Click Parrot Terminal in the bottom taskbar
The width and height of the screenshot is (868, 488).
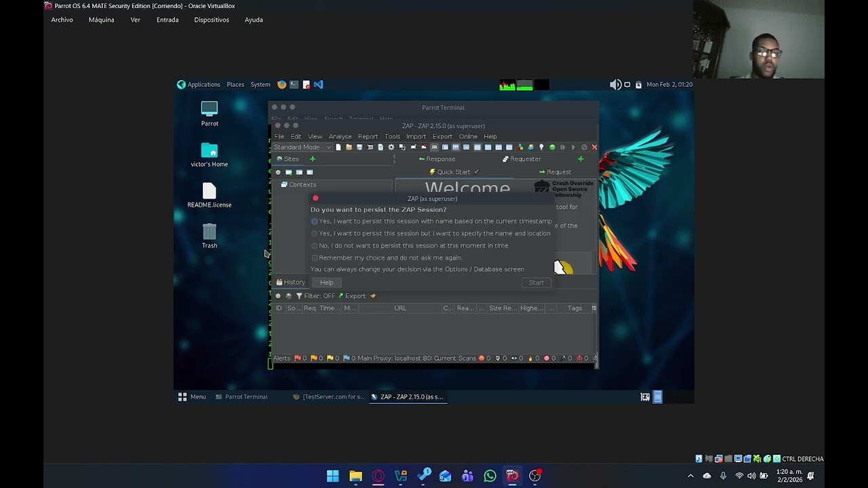(241, 397)
